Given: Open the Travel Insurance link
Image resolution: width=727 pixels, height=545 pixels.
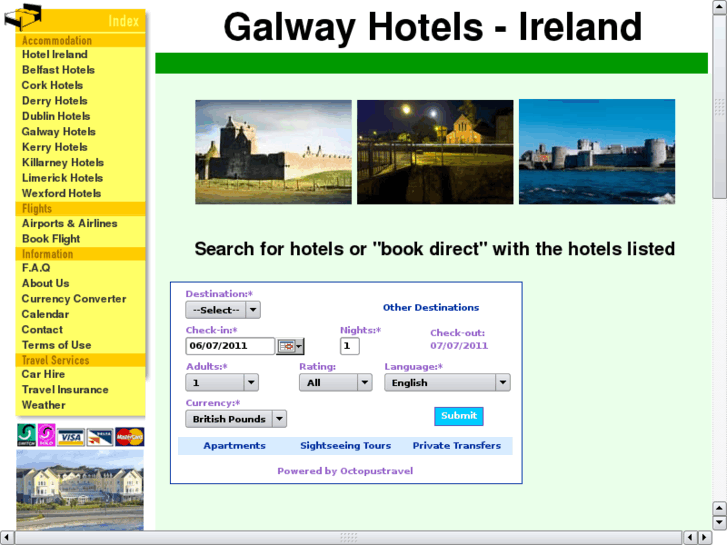Looking at the screenshot, I should click(65, 389).
